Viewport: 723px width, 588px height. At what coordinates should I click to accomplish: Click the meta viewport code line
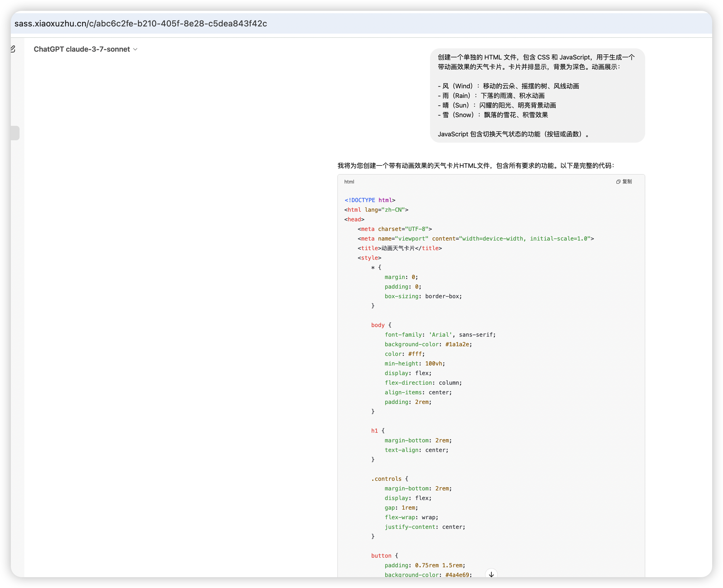pos(475,239)
